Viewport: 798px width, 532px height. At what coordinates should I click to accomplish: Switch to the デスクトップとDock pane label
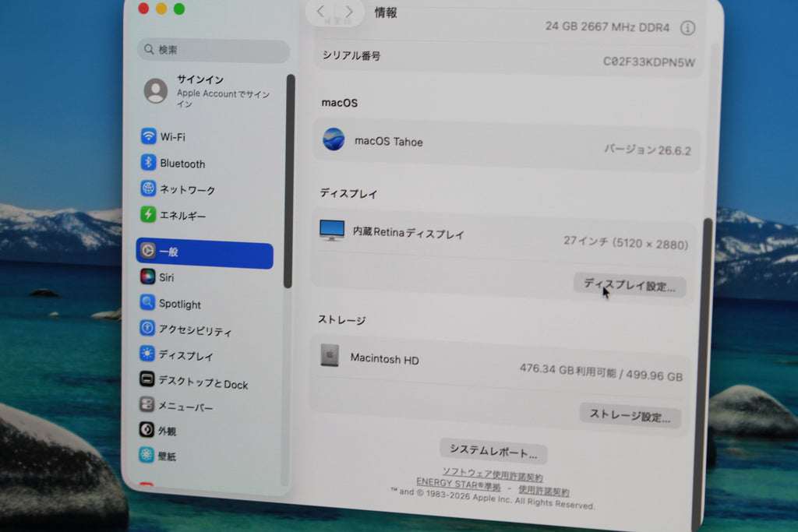(203, 383)
